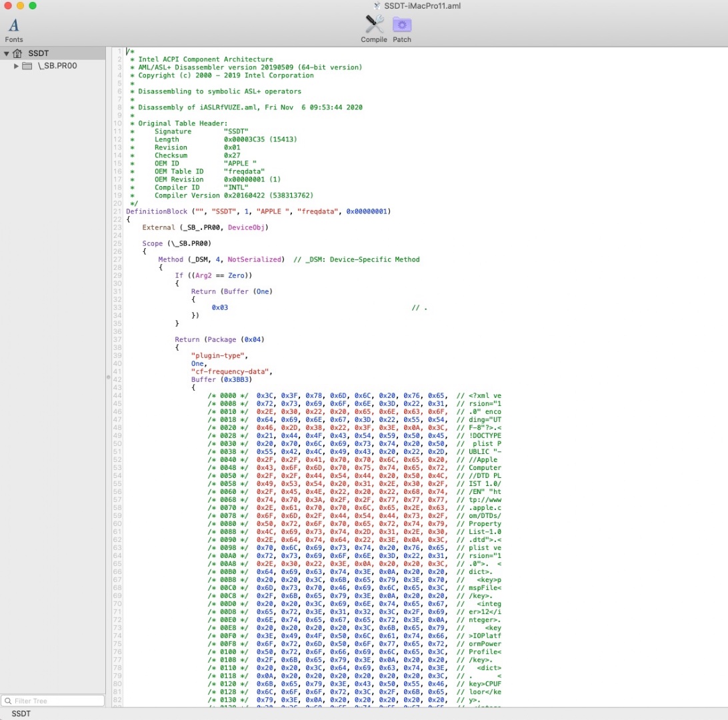Collapse the SSDT root tree node
Image resolution: width=728 pixels, height=720 pixels.
coord(6,53)
